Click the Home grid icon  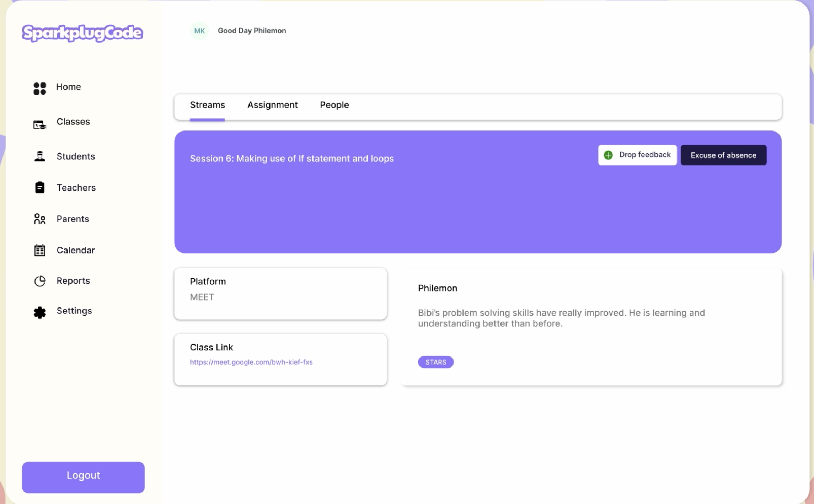pos(40,88)
